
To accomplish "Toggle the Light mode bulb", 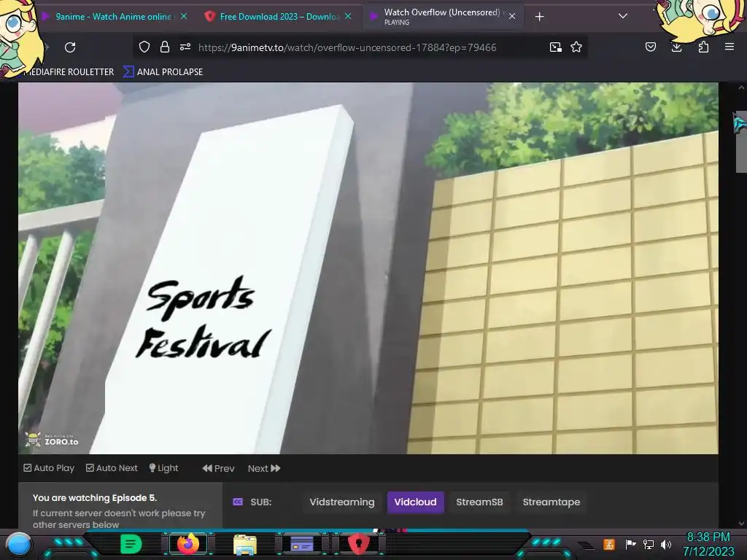I will pyautogui.click(x=163, y=468).
